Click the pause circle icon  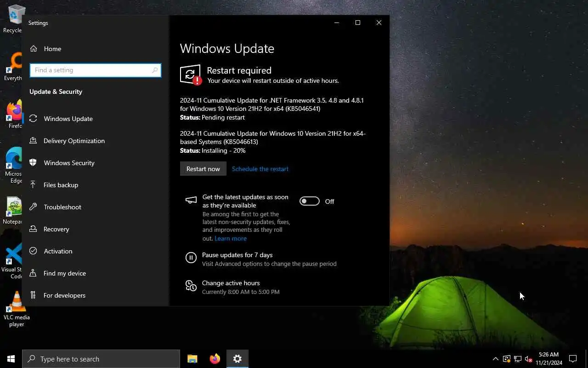(x=191, y=258)
